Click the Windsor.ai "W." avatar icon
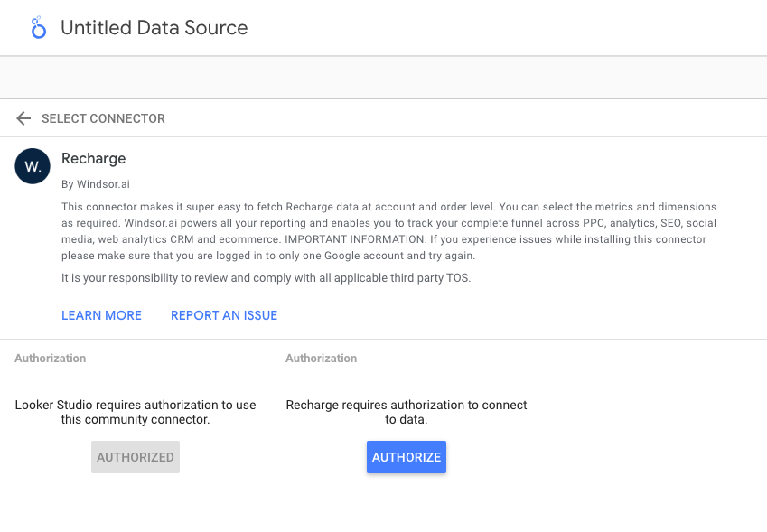 [33, 166]
